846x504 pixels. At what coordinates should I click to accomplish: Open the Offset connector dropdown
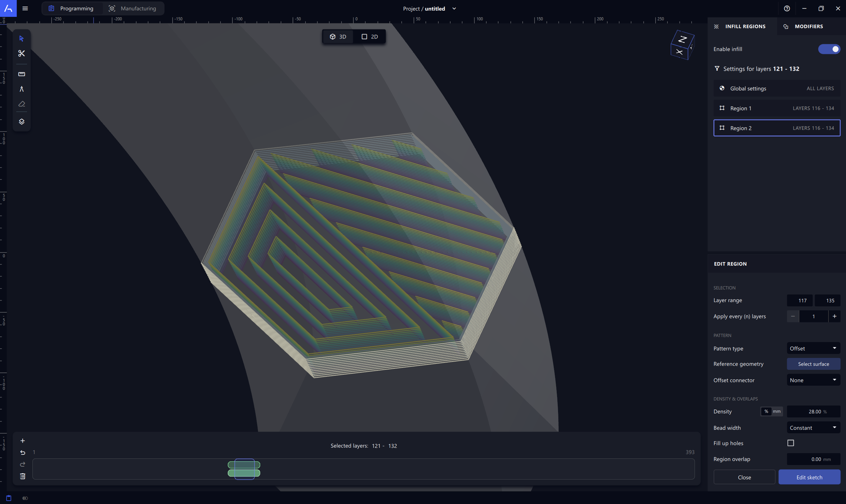813,380
